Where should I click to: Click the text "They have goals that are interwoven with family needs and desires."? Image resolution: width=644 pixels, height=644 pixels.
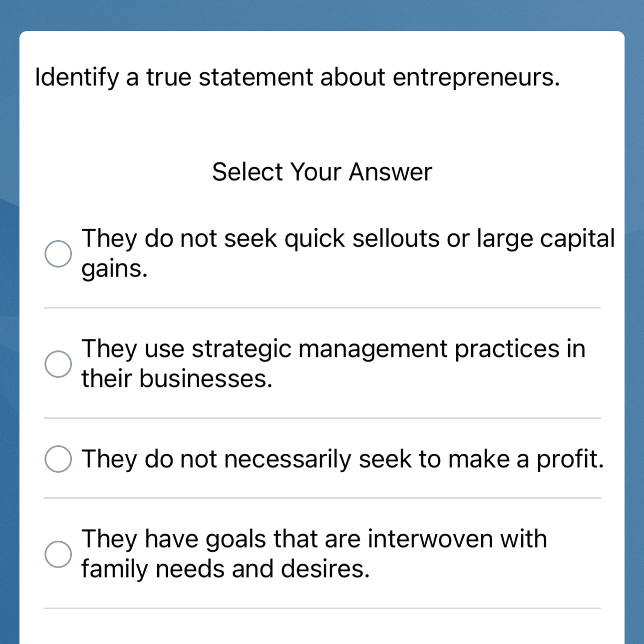[x=315, y=553]
